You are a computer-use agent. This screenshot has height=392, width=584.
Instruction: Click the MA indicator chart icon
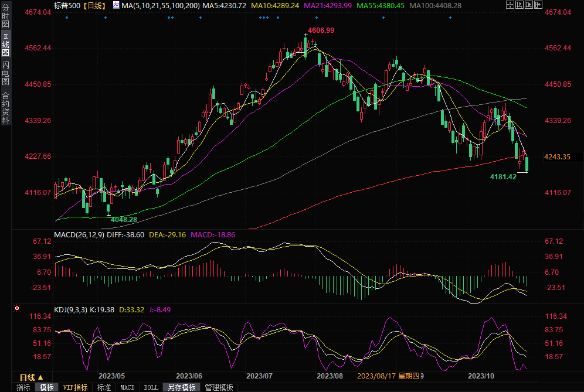point(115,5)
